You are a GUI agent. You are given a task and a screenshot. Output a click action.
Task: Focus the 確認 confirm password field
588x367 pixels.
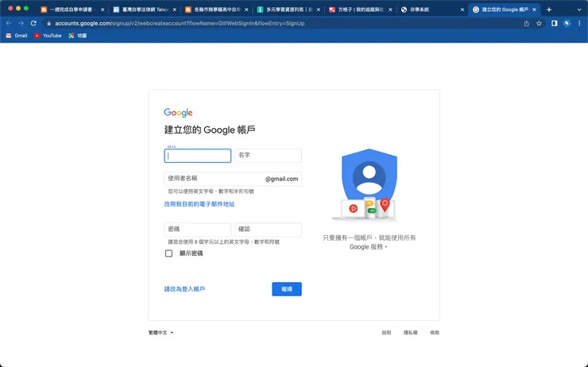(268, 230)
